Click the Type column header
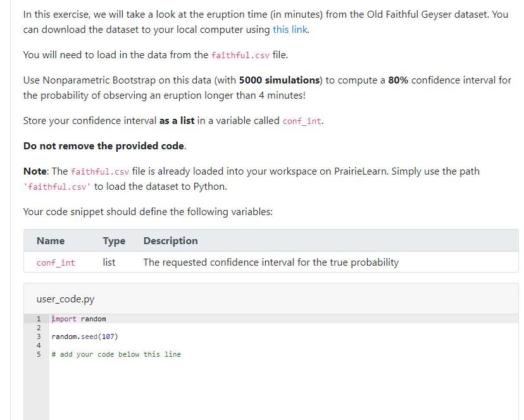Image resolution: width=524 pixels, height=420 pixels. [x=114, y=240]
